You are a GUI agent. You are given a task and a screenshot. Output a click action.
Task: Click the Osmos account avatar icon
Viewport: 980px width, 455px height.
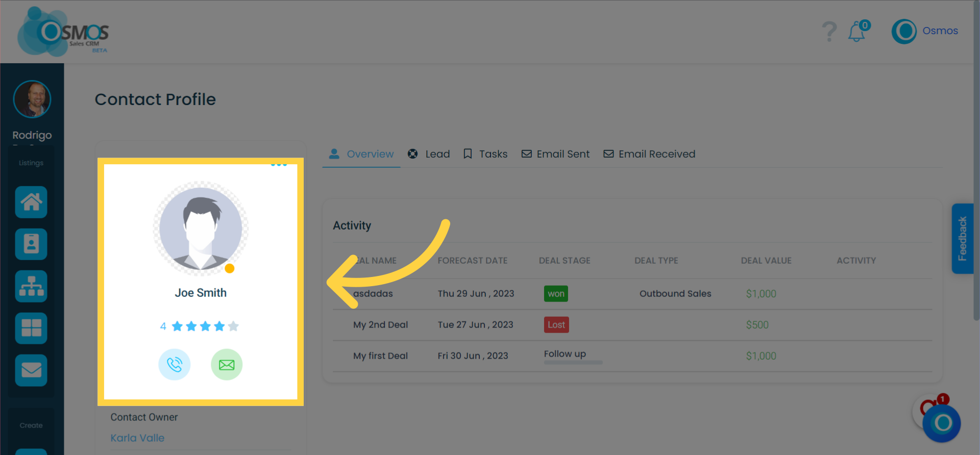click(x=904, y=31)
